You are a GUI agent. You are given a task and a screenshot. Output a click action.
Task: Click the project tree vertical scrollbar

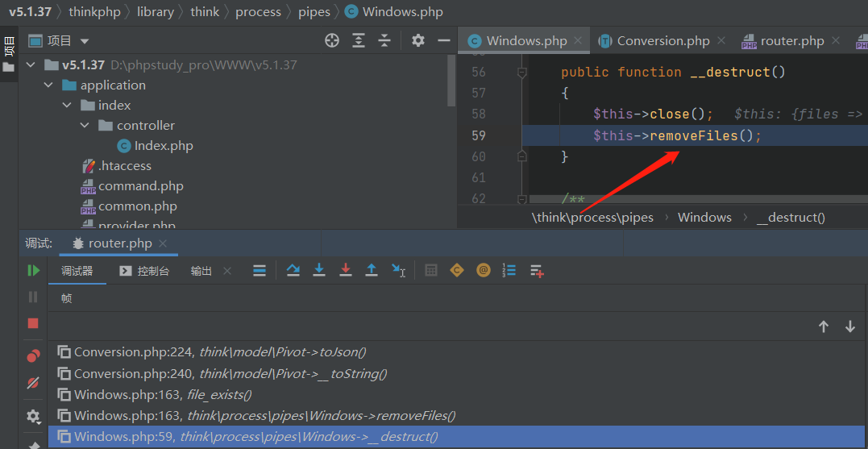coord(451,80)
